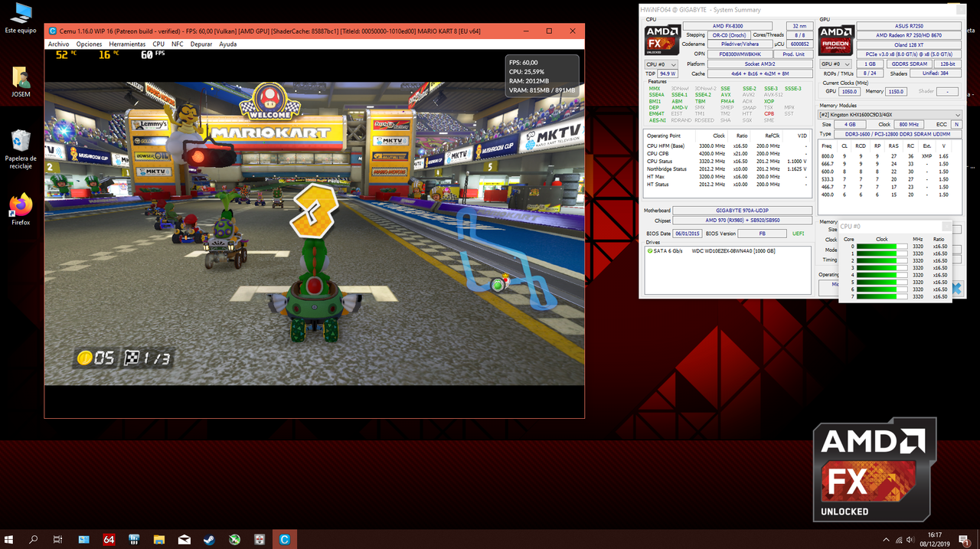The height and width of the screenshot is (549, 980).
Task: Click the sensor bars taskbar icon next to HWiNFO64
Action: (x=134, y=539)
